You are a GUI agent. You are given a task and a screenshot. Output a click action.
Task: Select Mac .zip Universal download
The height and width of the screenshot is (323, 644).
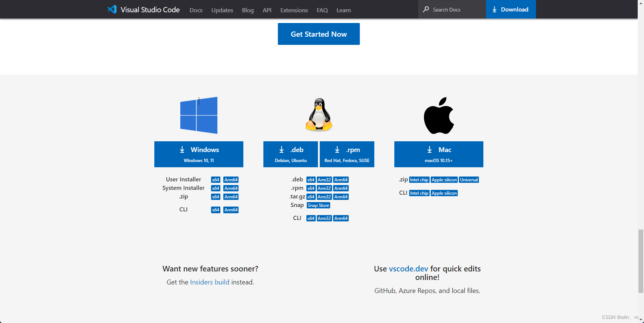pyautogui.click(x=469, y=180)
